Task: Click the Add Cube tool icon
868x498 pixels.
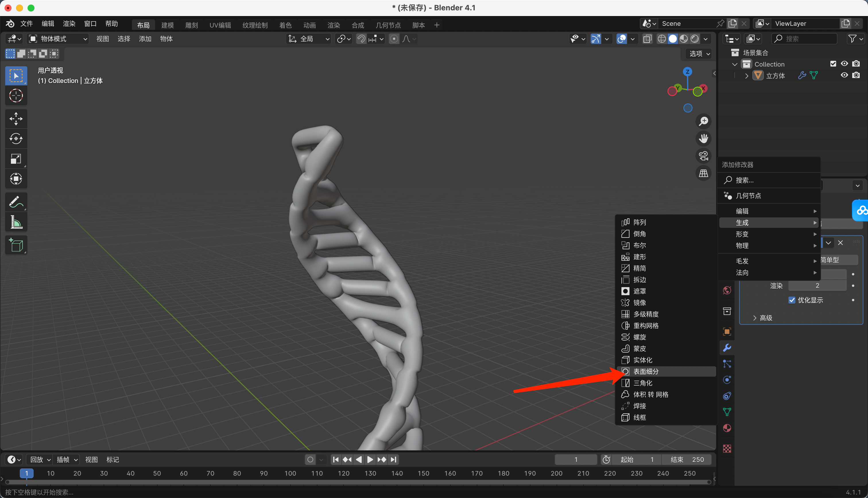Action: pyautogui.click(x=16, y=245)
